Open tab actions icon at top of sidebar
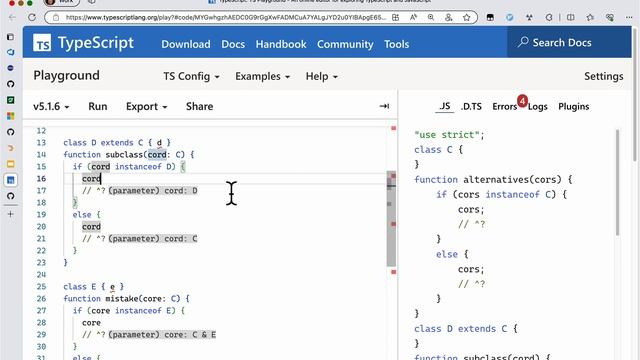Screen dimensions: 640x360 11,37
